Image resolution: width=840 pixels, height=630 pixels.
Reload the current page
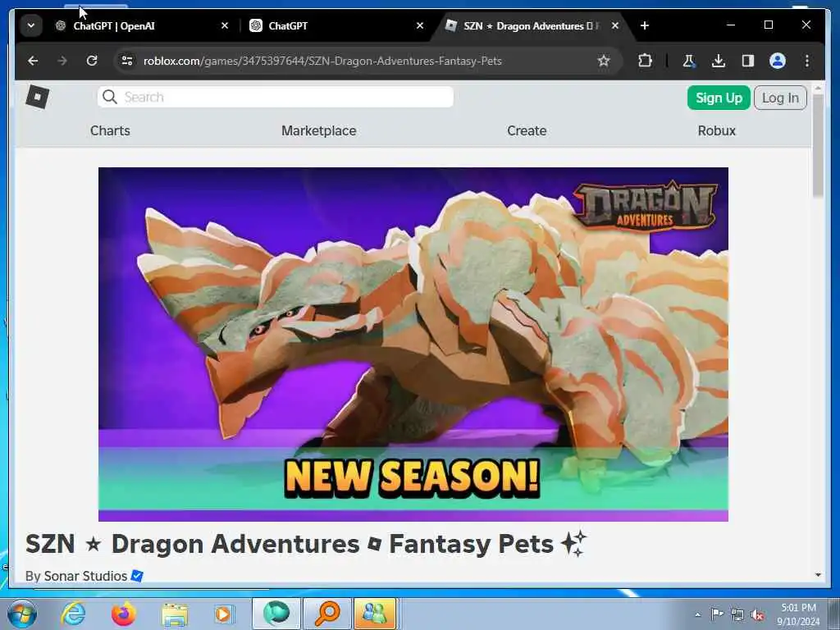(92, 61)
